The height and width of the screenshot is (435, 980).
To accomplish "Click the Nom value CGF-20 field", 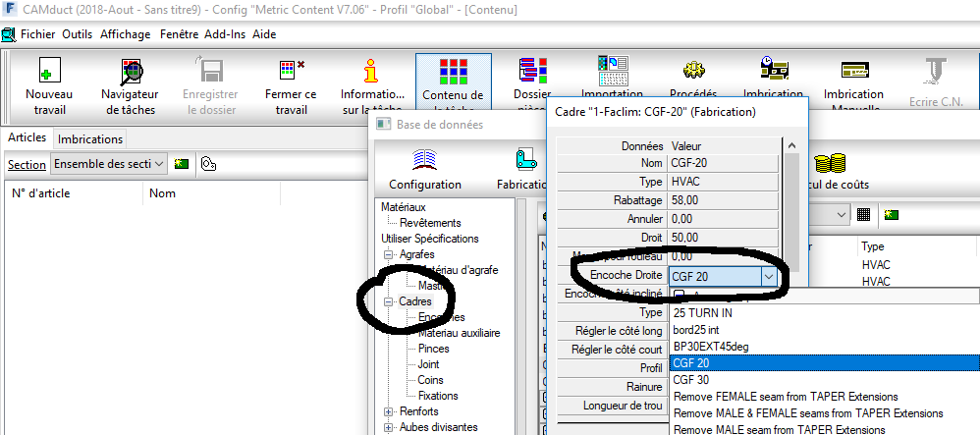I will pos(723,164).
